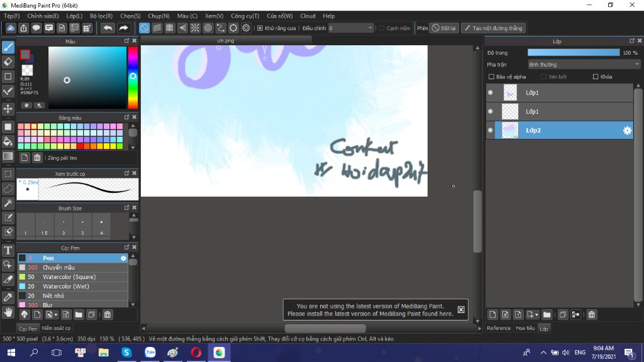This screenshot has height=362, width=644.
Task: Delete brush using trash icon in brush panel
Action: coord(107,315)
